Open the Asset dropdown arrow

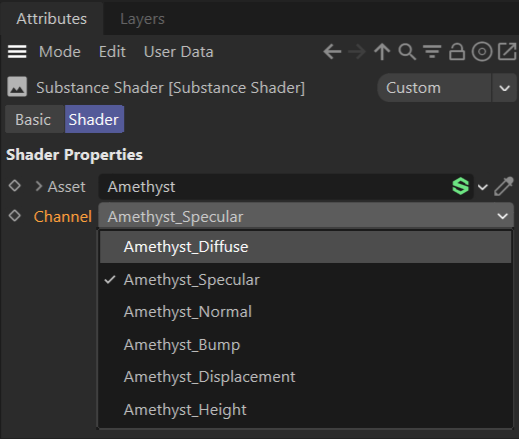coord(483,187)
